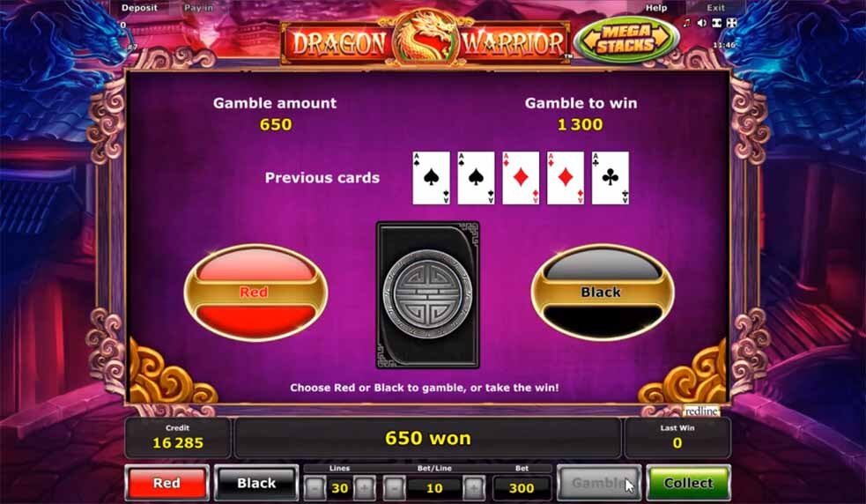The width and height of the screenshot is (866, 504).
Task: Click the Mega Stacks logo badge
Action: coord(626,39)
